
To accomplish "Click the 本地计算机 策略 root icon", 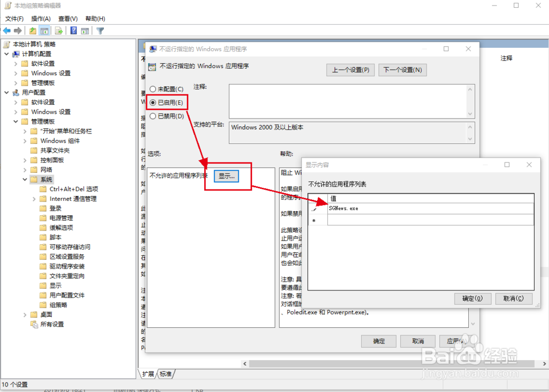I will (x=7, y=44).
